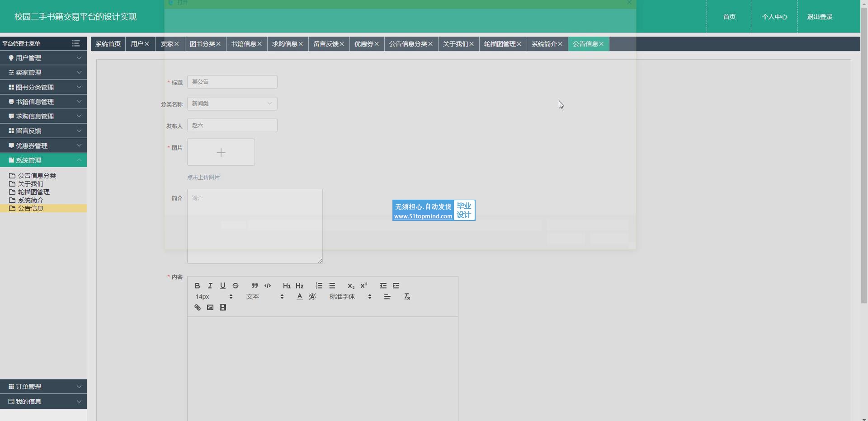Open the text color picker
The width and height of the screenshot is (868, 421).
point(299,297)
